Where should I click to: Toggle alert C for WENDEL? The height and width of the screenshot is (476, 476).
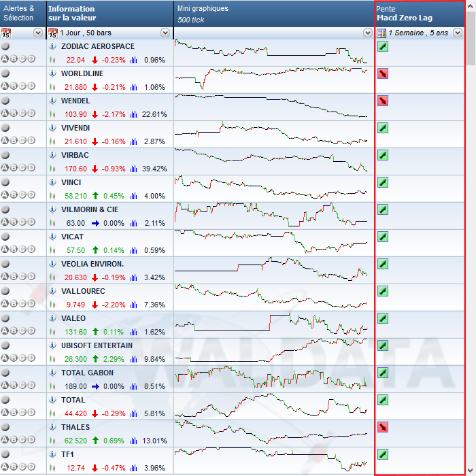[22, 114]
